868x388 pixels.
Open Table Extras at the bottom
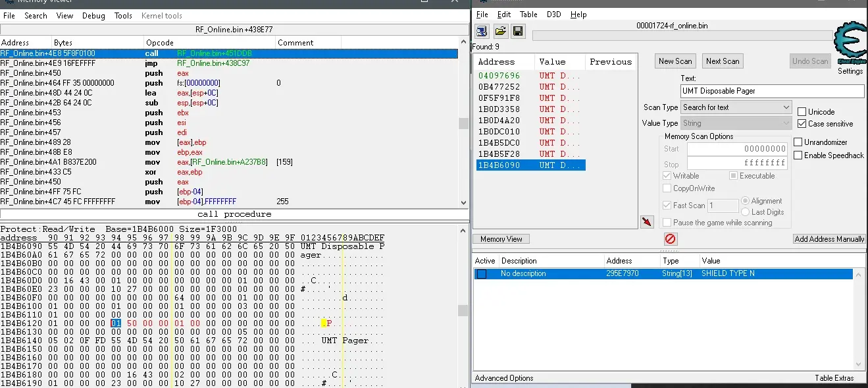tap(834, 378)
